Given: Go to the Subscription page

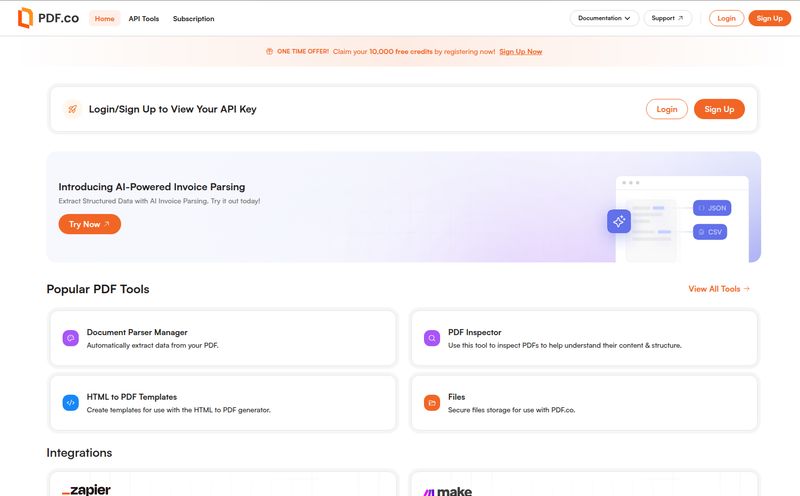Looking at the screenshot, I should pyautogui.click(x=193, y=18).
